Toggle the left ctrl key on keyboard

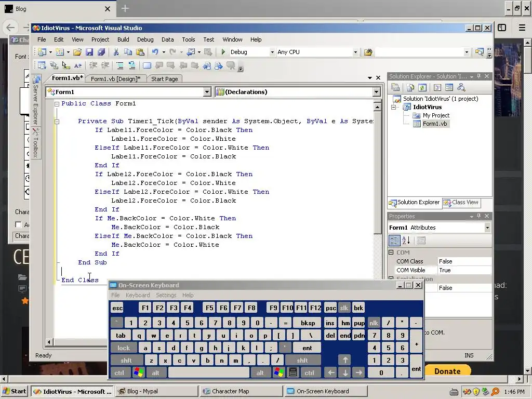[119, 373]
